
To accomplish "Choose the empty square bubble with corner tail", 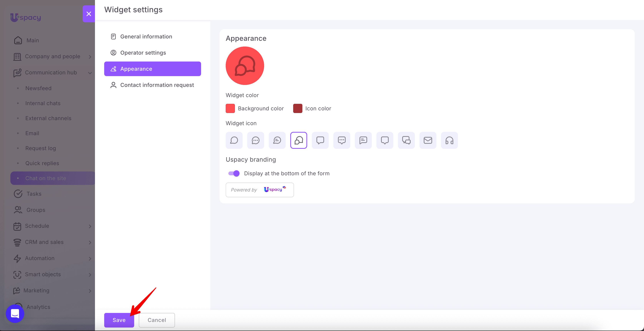I will pos(320,140).
